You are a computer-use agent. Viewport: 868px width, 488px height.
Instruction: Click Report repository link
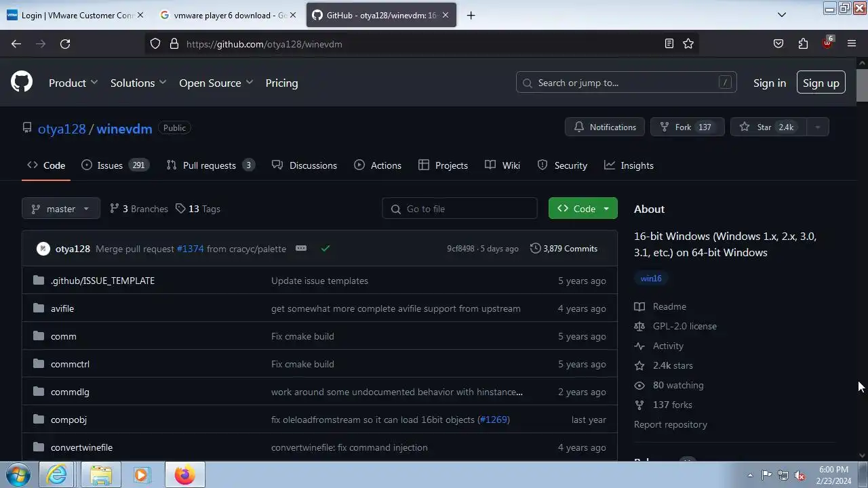671,424
